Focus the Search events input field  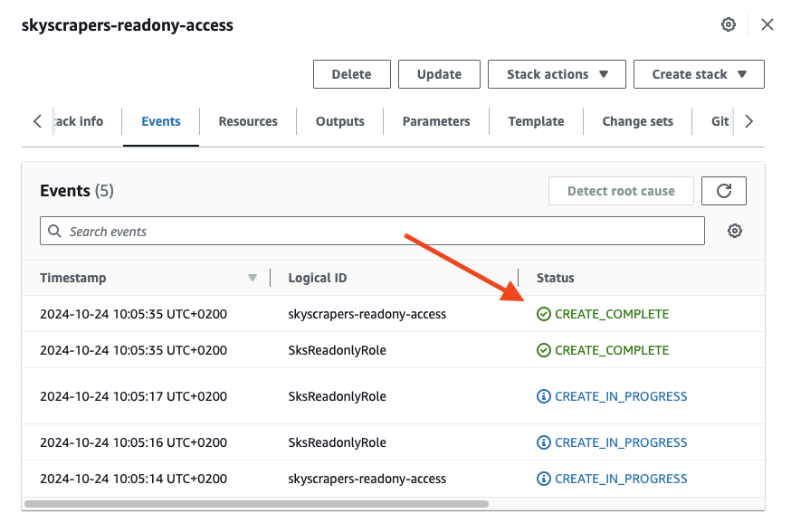click(380, 232)
